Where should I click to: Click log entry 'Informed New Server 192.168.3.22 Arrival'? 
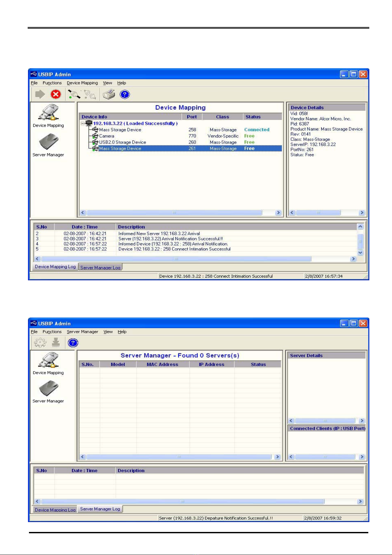[159, 234]
